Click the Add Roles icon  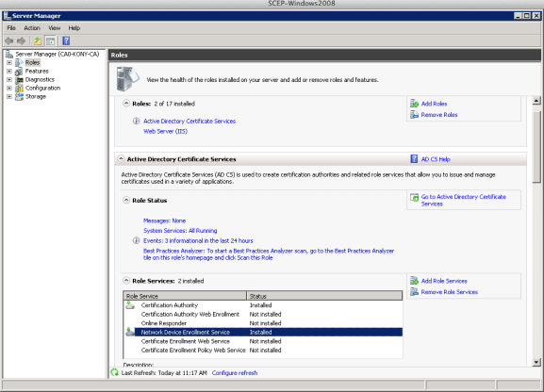(414, 104)
